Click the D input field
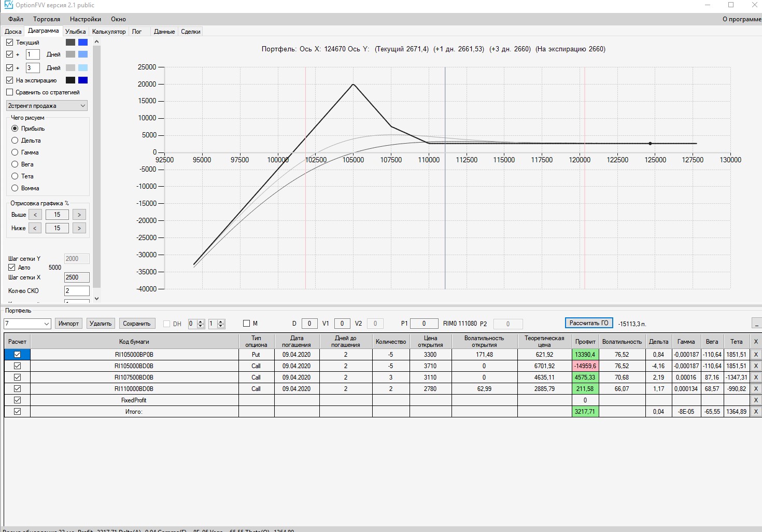This screenshot has height=532, width=762. pos(309,324)
